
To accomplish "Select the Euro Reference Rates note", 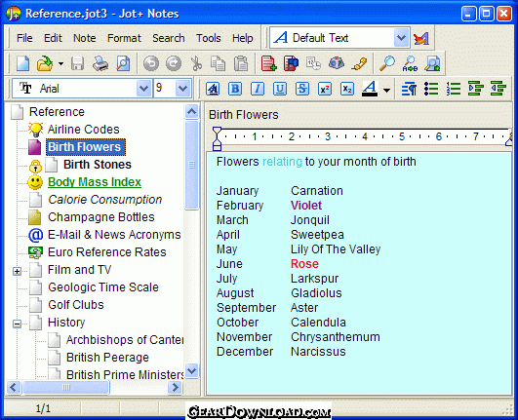I will (107, 252).
